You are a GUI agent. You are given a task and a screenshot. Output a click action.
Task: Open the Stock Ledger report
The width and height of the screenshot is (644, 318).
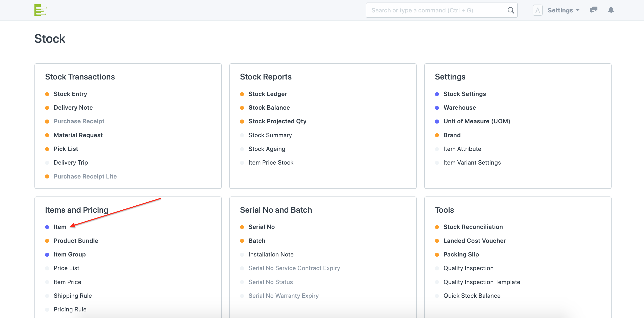268,94
